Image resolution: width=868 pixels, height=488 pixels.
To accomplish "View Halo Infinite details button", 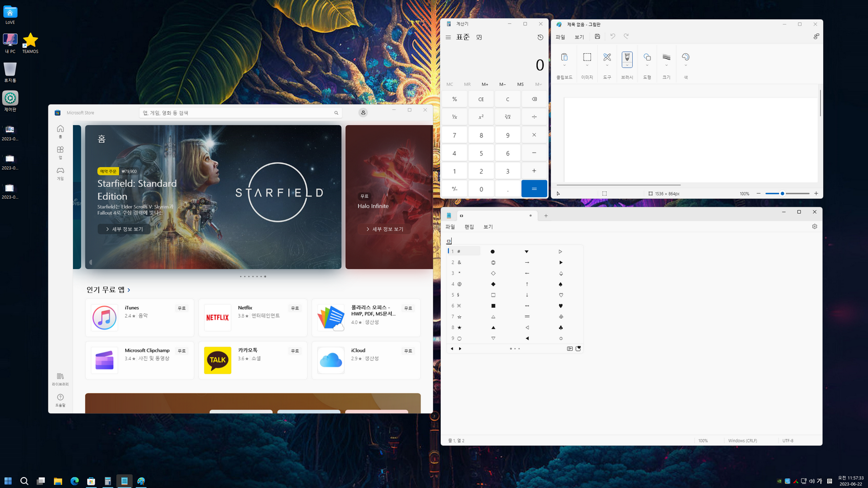I will 384,229.
